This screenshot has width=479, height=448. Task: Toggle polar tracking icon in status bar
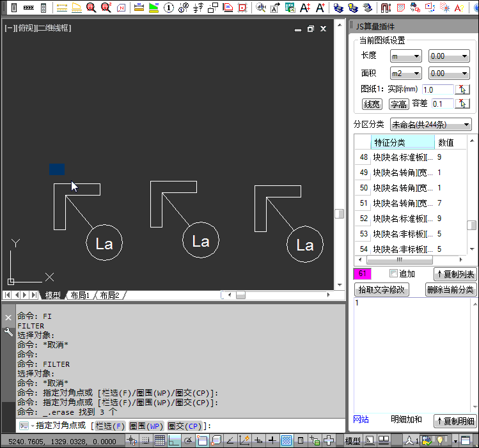189,440
